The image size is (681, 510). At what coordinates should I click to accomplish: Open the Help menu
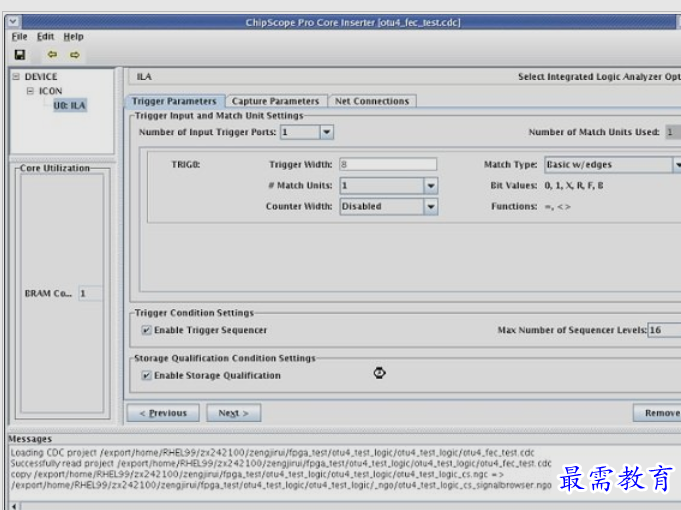(74, 37)
